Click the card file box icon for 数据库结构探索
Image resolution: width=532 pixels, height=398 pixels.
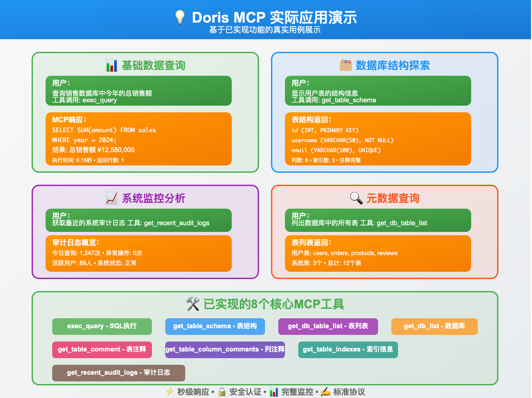point(345,65)
